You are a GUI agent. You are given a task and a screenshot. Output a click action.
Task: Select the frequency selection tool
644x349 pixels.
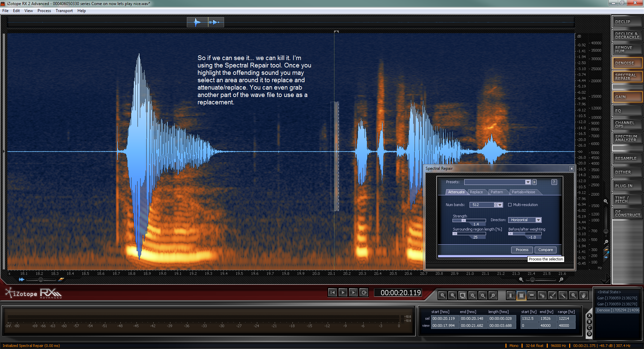[x=532, y=295]
